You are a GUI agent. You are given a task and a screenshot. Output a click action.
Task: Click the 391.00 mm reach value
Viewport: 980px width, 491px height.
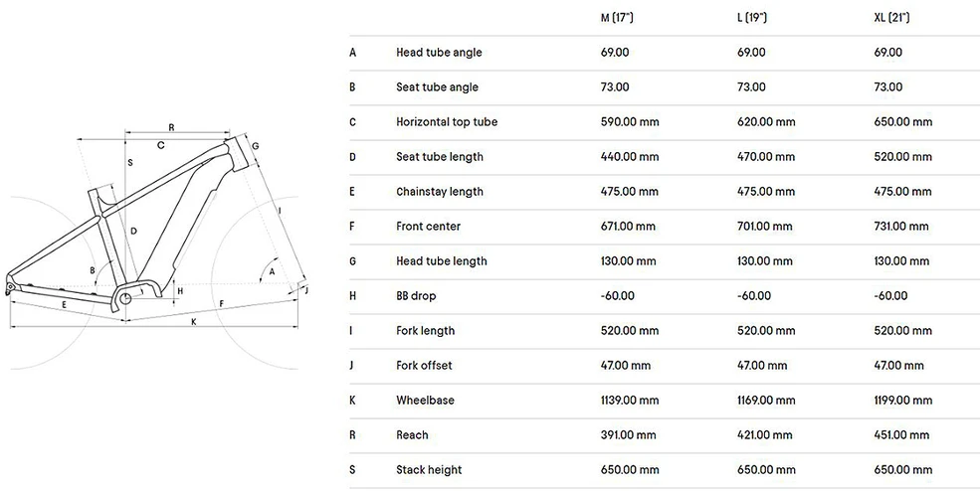(628, 435)
